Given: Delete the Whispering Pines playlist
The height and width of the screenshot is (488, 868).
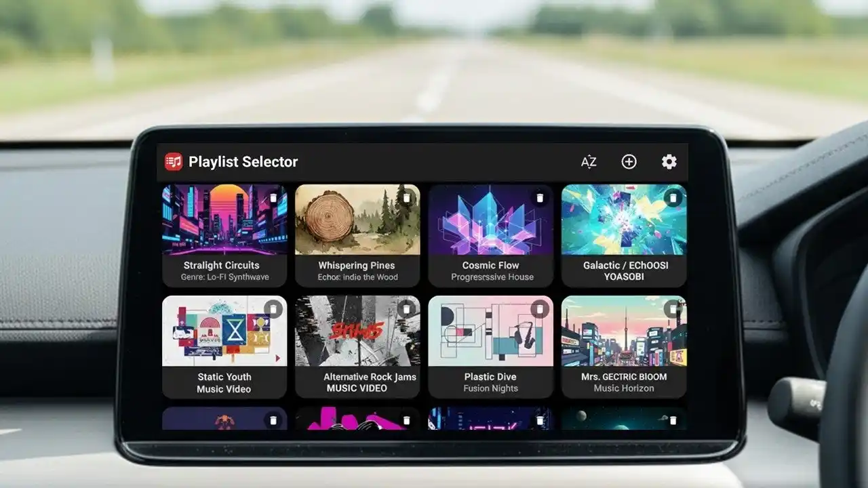Looking at the screenshot, I should [x=407, y=198].
